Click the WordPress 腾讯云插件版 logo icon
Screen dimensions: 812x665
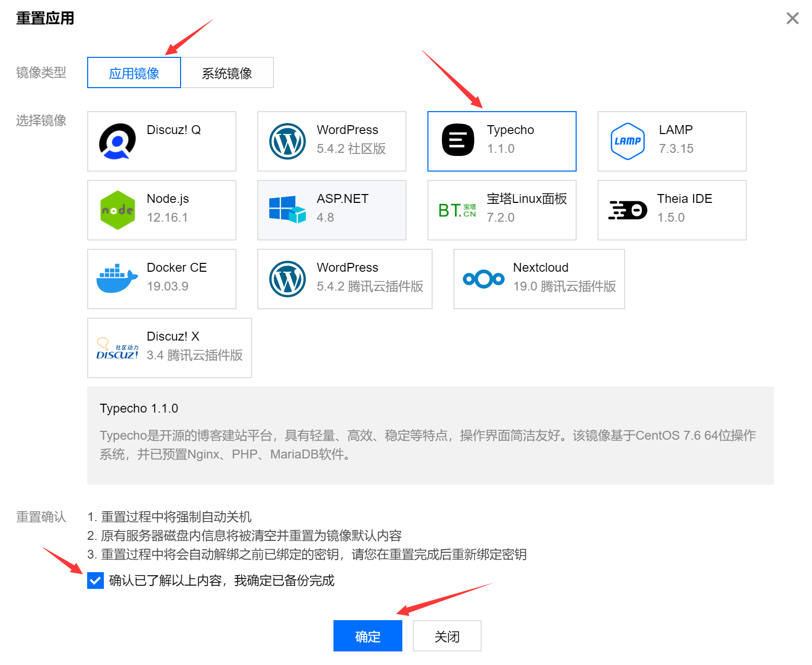[x=288, y=279]
